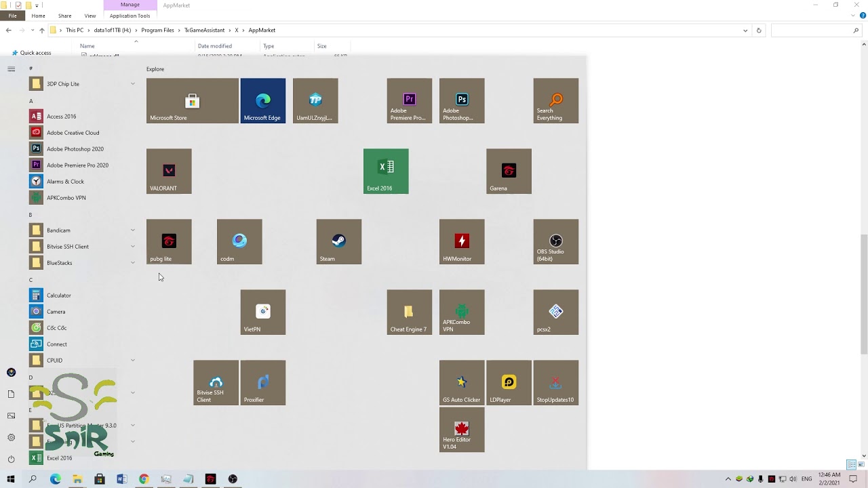Open Start menu Power options
Screen dimensions: 868x488
click(11, 459)
